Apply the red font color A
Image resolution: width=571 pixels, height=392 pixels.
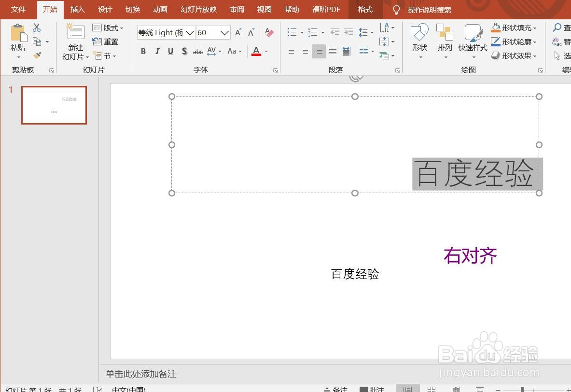coord(256,51)
